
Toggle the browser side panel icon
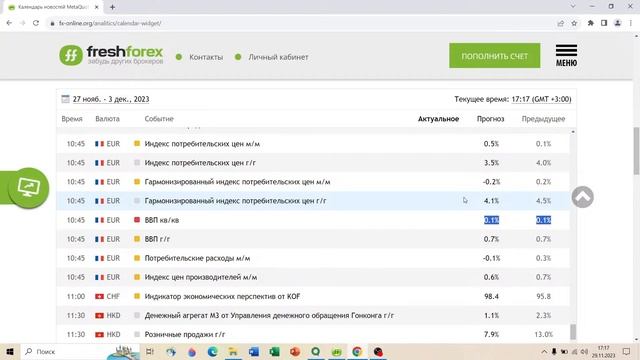click(x=604, y=23)
